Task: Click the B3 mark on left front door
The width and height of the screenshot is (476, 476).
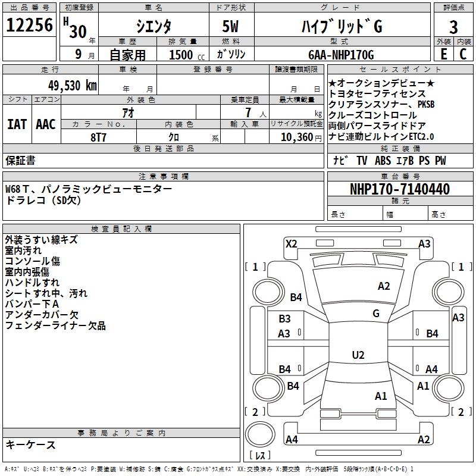Action: coord(285,319)
